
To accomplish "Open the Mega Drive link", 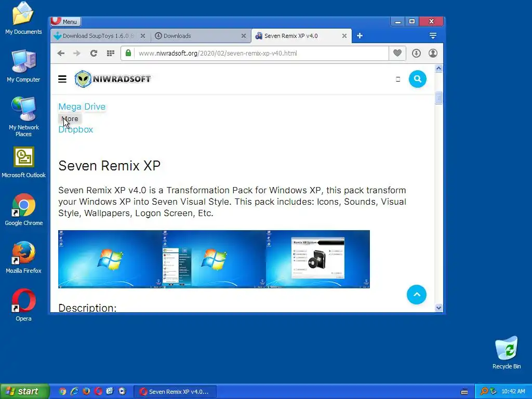I will [x=82, y=107].
